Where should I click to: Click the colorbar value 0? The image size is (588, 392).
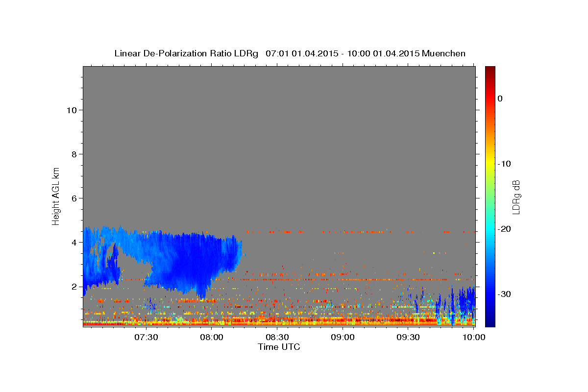click(500, 98)
